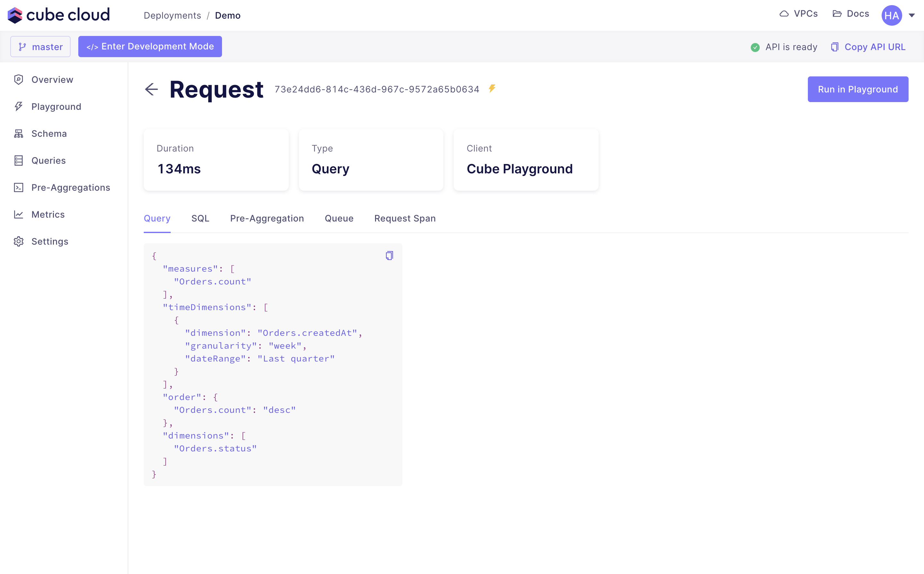Viewport: 924px width, 574px height.
Task: Open the Request Span tab
Action: pyautogui.click(x=404, y=218)
